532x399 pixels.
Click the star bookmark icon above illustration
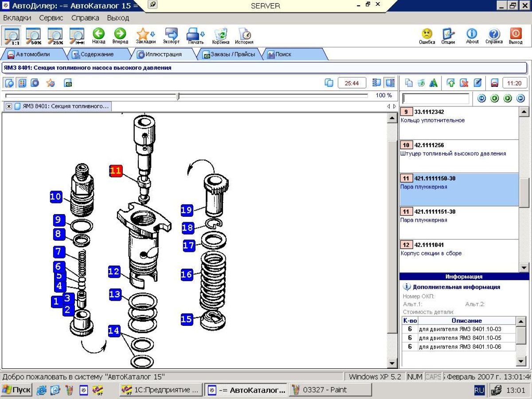[51, 83]
